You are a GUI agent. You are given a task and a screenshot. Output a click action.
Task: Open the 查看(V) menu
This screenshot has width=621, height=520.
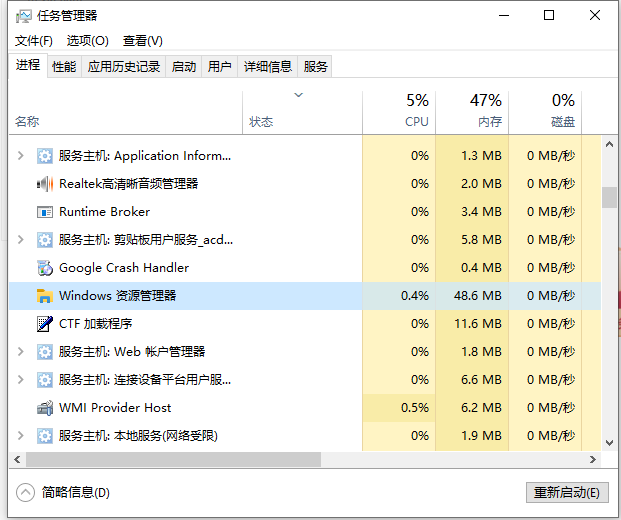(143, 41)
